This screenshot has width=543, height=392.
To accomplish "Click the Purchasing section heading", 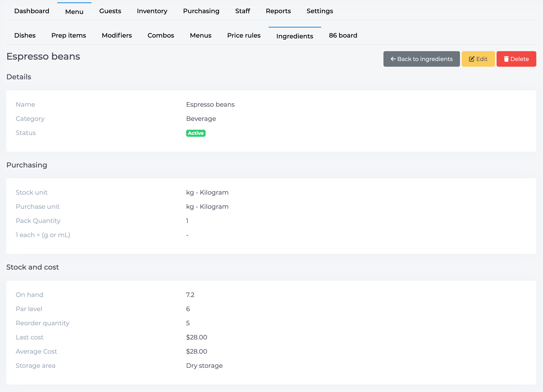I will click(27, 165).
